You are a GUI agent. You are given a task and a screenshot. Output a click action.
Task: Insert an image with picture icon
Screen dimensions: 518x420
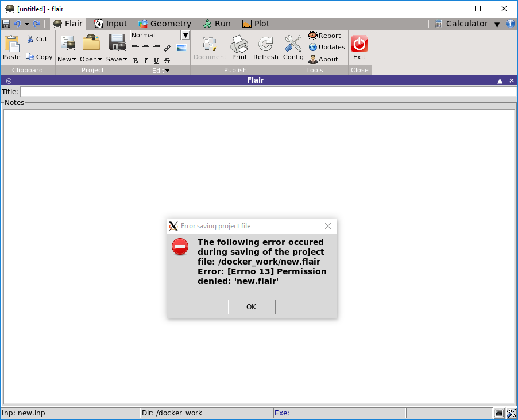click(x=181, y=48)
